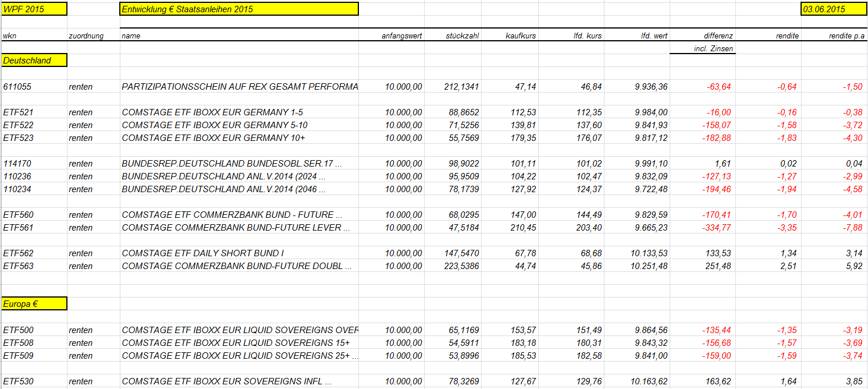Click wkn cell ETF562
The height and width of the screenshot is (389, 868).
[34, 253]
